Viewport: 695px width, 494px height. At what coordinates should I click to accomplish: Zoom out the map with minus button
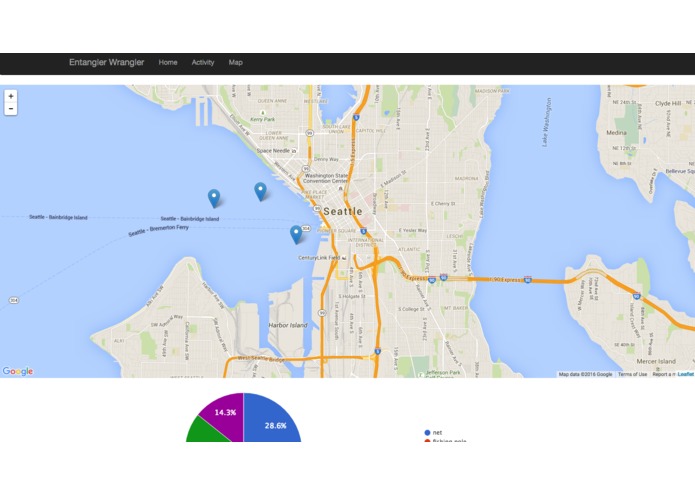(x=11, y=109)
